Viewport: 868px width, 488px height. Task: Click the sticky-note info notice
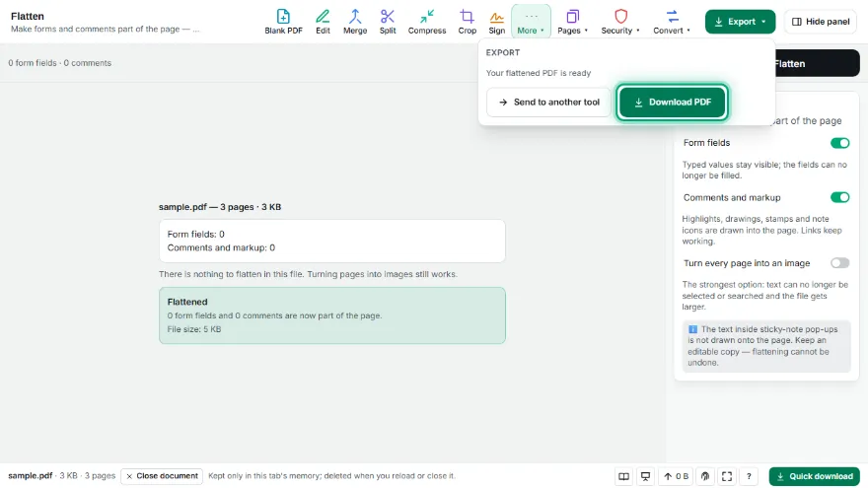766,346
